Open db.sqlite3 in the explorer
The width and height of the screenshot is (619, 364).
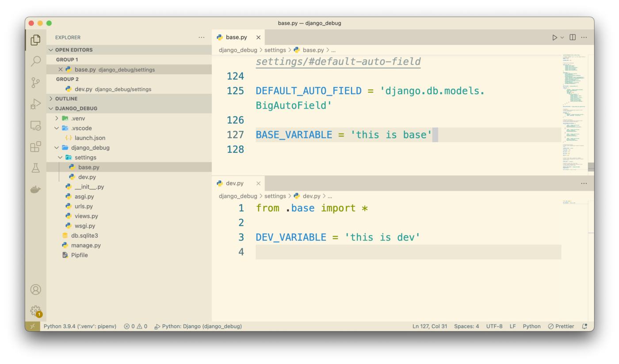coord(129,235)
